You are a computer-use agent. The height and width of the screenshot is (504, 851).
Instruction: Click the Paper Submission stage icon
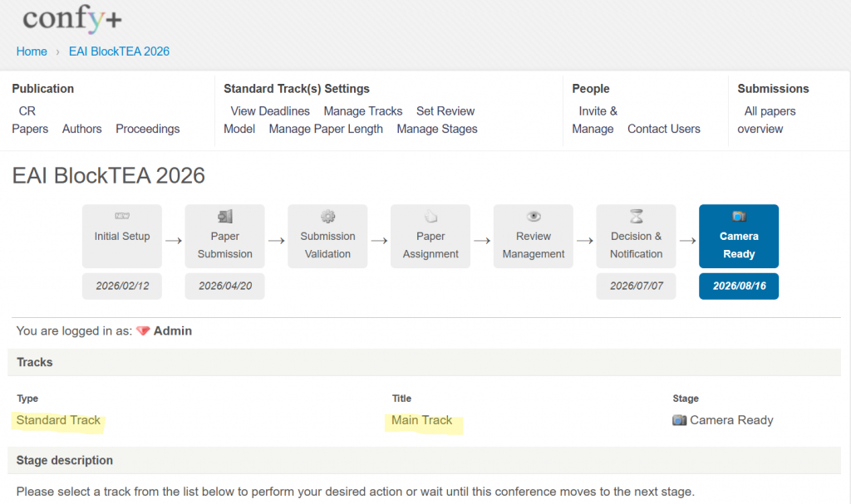point(224,217)
